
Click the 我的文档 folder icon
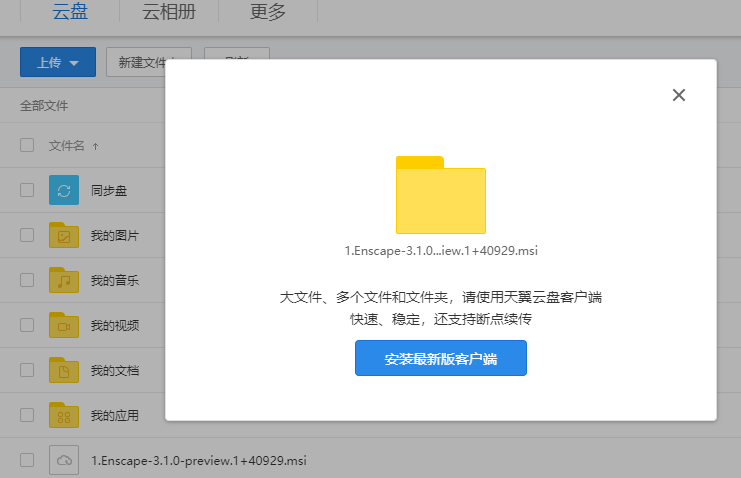[x=64, y=370]
